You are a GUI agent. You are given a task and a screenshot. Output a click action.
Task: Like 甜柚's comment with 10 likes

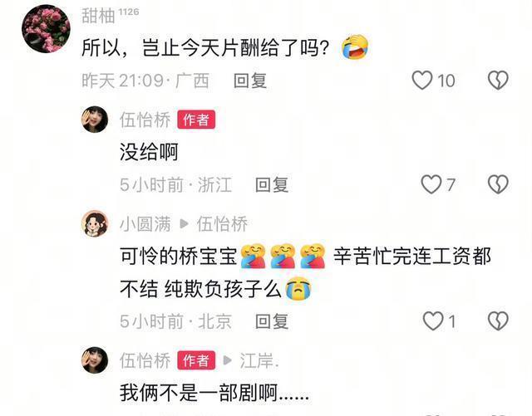pos(422,81)
